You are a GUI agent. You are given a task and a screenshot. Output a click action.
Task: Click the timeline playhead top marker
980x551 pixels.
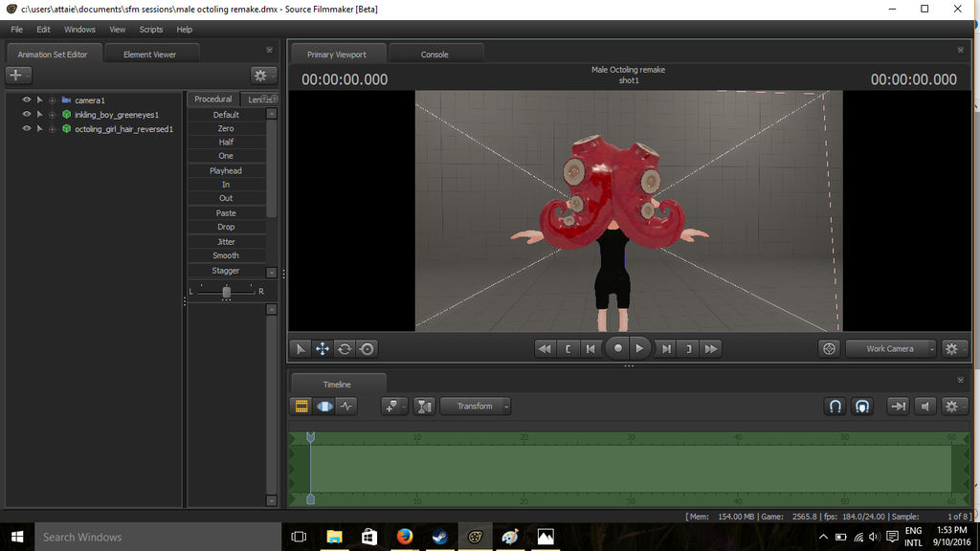pos(311,436)
